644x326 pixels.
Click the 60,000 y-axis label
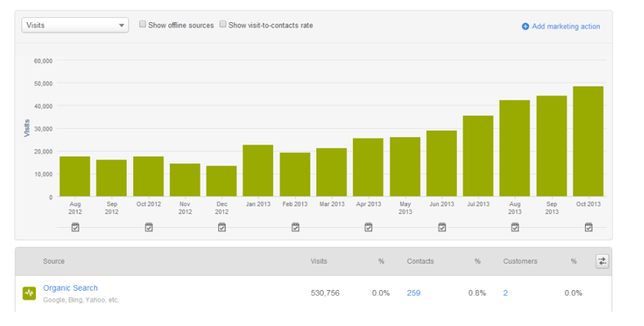(x=43, y=60)
